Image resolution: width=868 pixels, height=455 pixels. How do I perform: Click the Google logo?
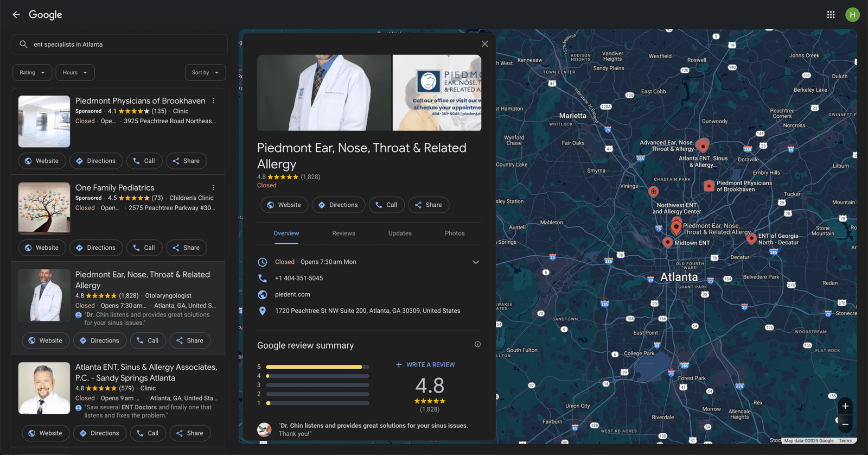(46, 15)
